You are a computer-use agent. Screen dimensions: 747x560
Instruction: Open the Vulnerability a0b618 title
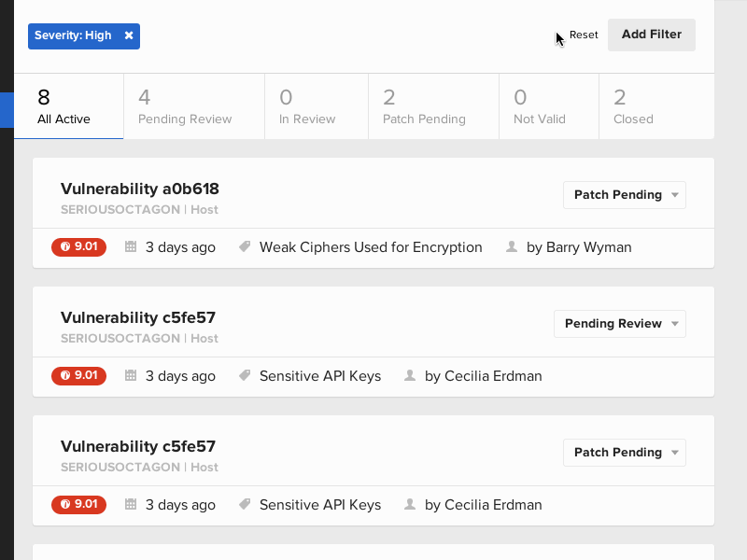140,189
